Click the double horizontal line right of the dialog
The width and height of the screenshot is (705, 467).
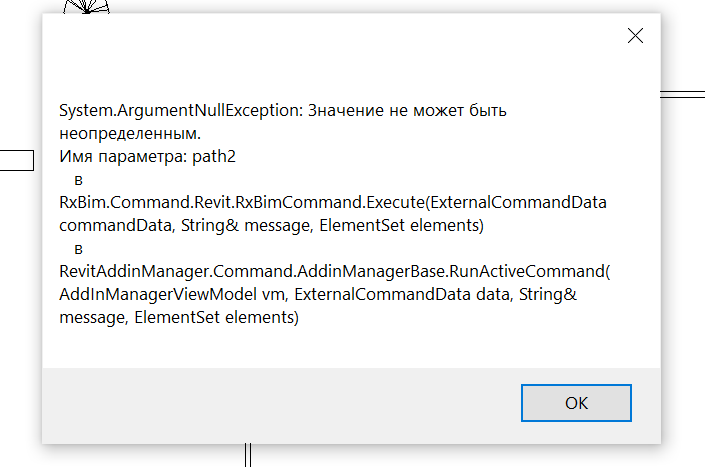(683, 95)
